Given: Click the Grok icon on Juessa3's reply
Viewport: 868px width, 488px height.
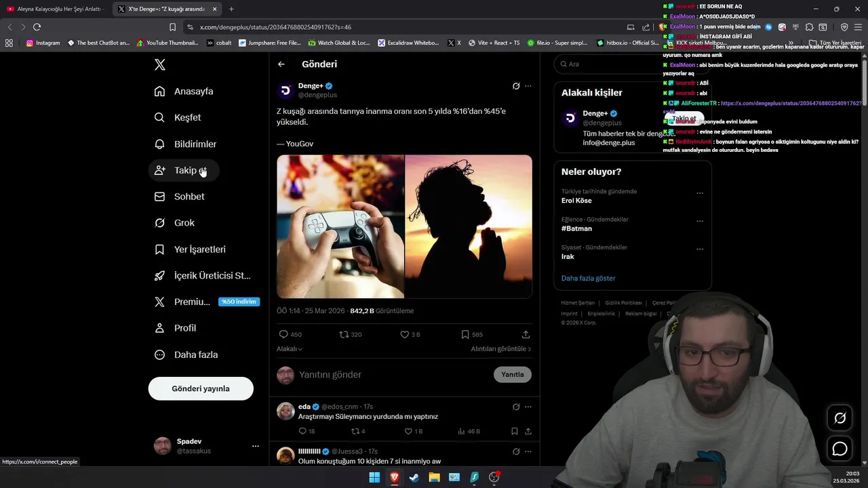Looking at the screenshot, I should 516,451.
